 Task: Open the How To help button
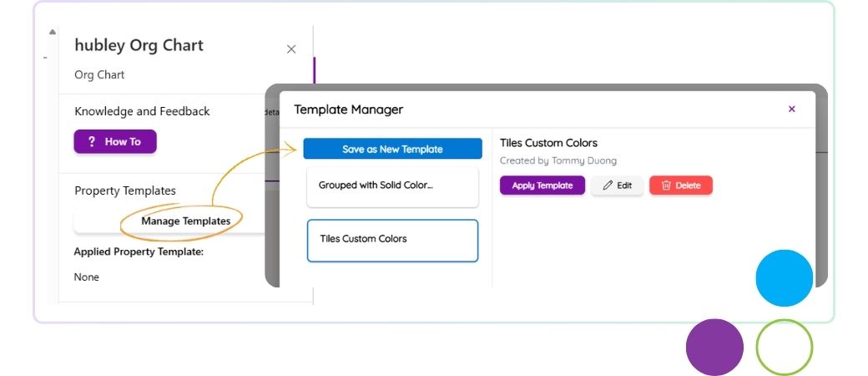tap(115, 142)
